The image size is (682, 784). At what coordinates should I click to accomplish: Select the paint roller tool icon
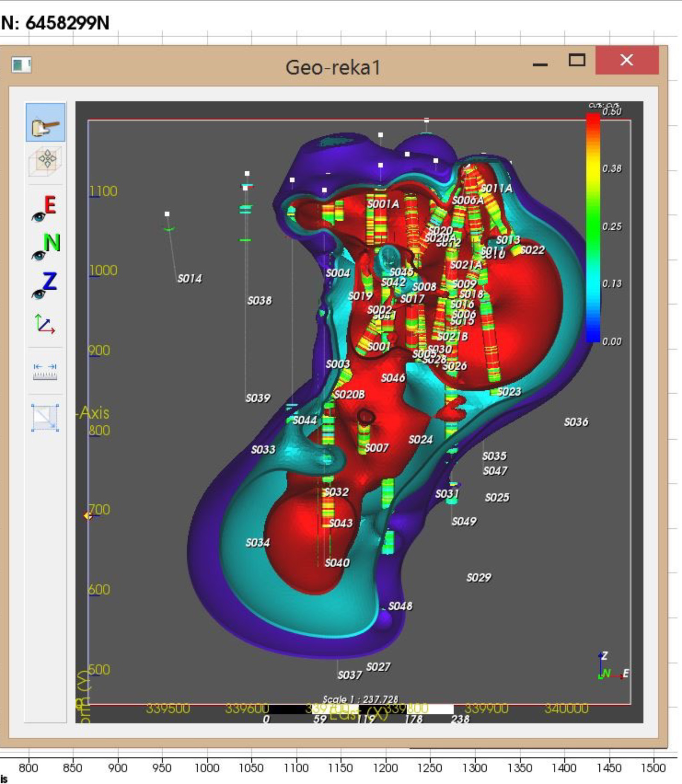[x=45, y=122]
